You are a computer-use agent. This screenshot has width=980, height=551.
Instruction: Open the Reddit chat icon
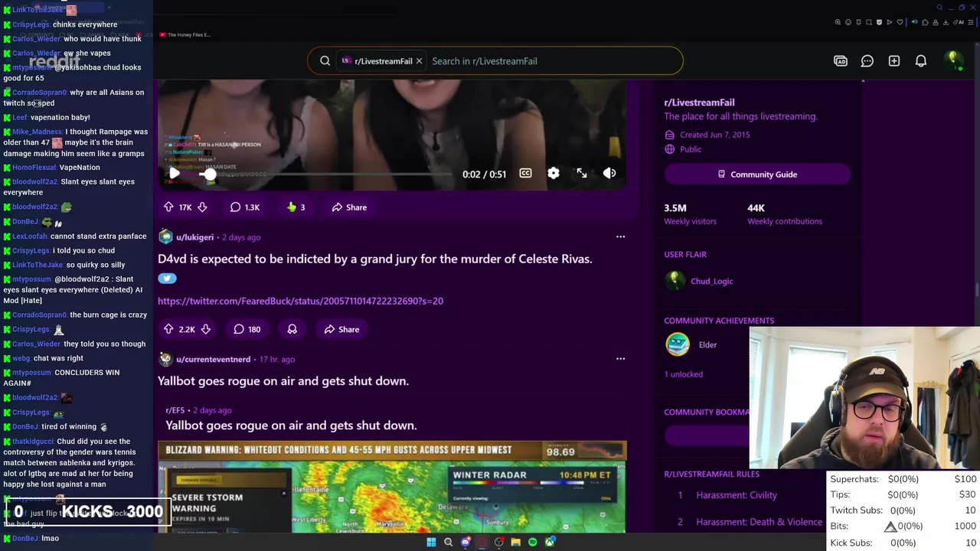click(x=867, y=61)
